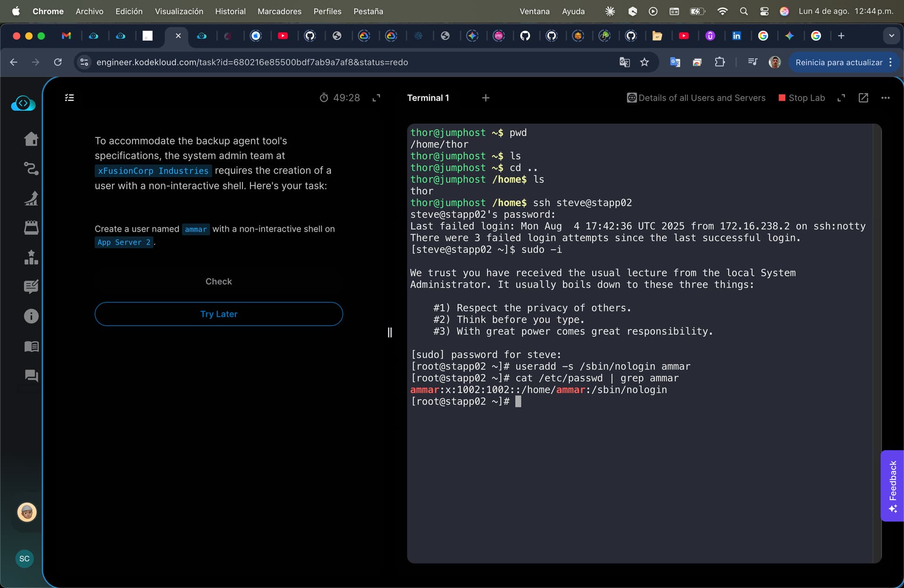Viewport: 904px width, 588px height.
Task: Click the info circle sidebar icon
Action: coord(31,316)
